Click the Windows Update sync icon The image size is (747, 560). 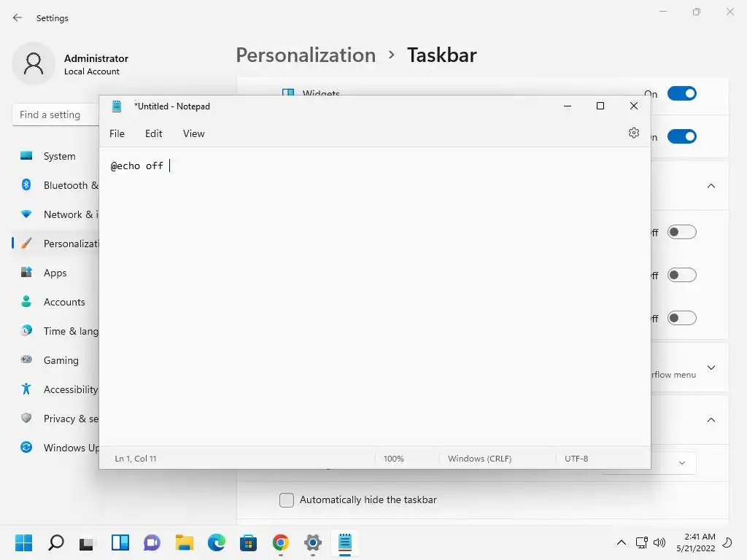point(26,447)
